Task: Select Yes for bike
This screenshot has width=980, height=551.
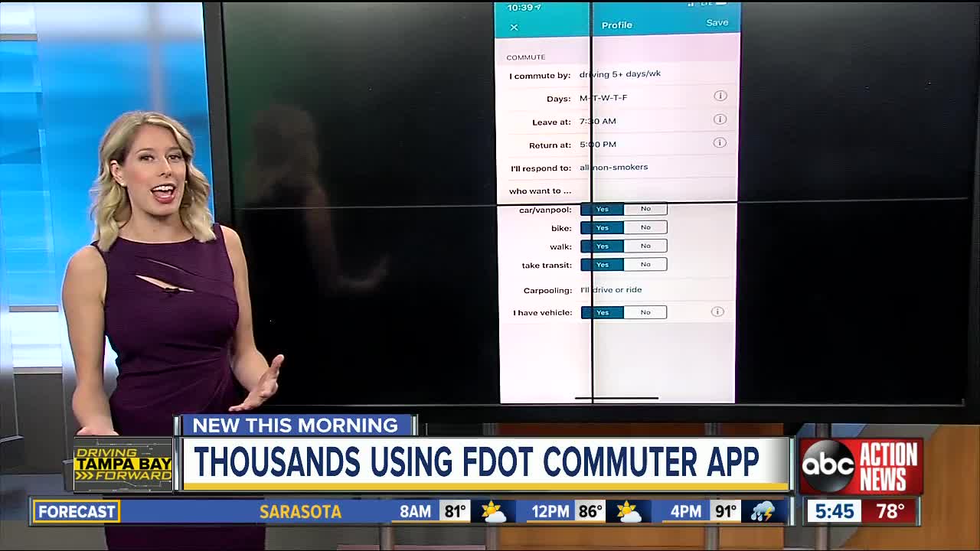Action: [602, 227]
